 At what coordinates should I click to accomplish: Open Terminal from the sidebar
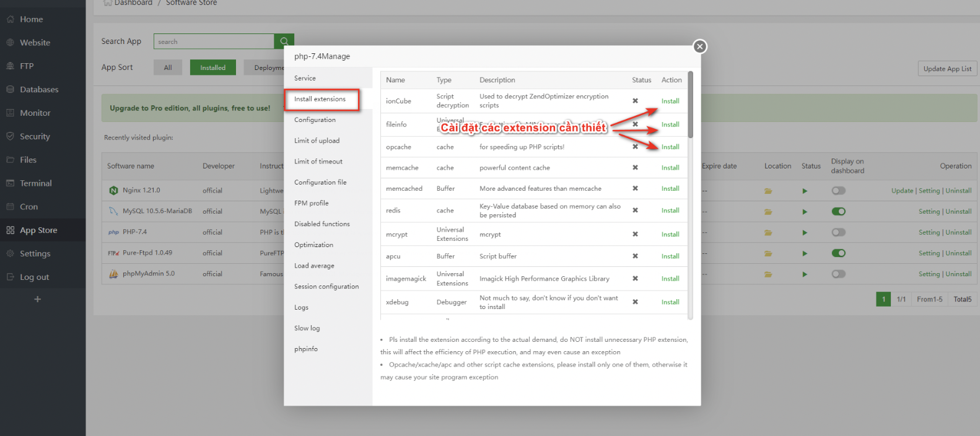pos(35,183)
